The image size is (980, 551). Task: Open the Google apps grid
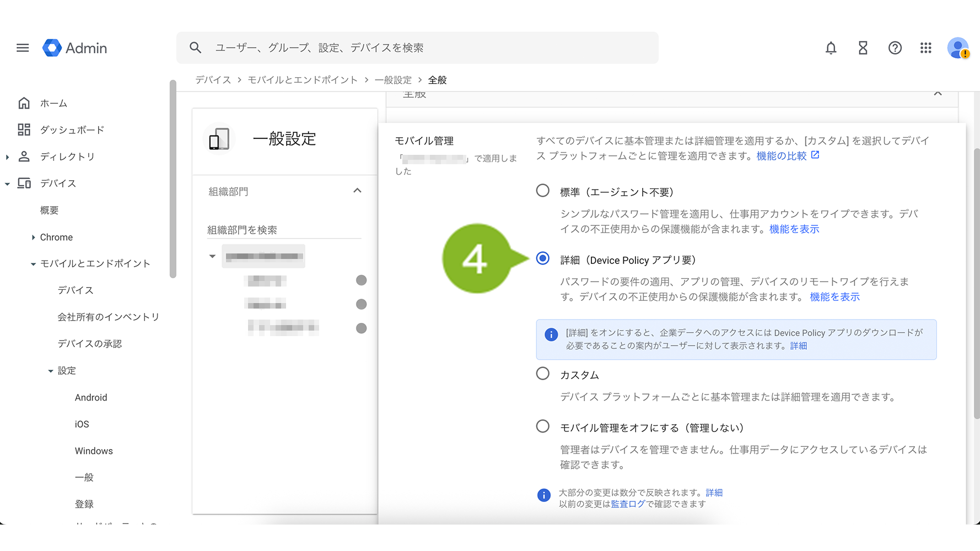coord(926,48)
